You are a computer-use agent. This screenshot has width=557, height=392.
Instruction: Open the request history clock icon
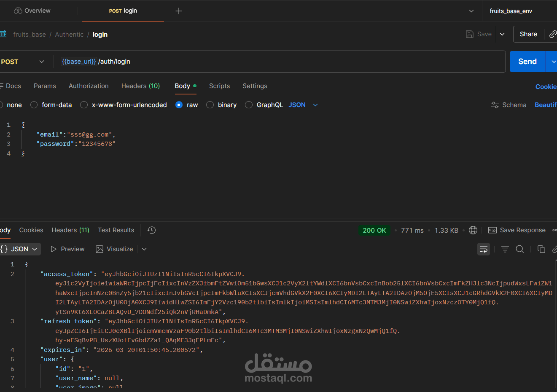[151, 230]
